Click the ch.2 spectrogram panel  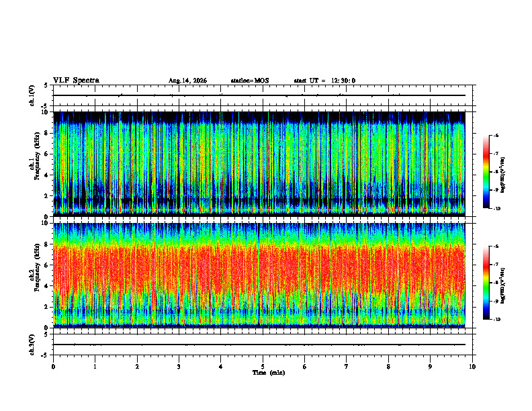(259, 275)
